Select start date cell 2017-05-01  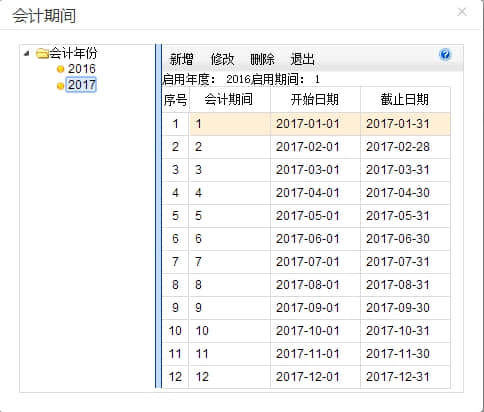(315, 216)
